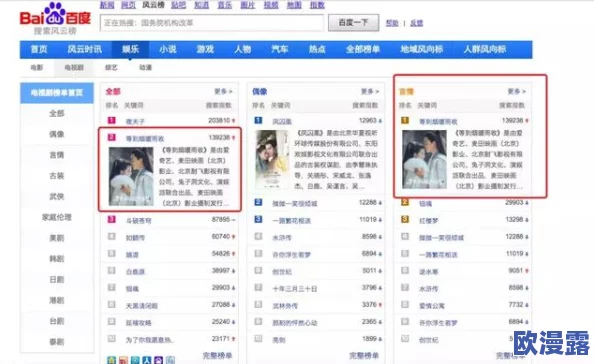Select the 动漫 sub-tab
This screenshot has width=594, height=364.
(x=145, y=67)
